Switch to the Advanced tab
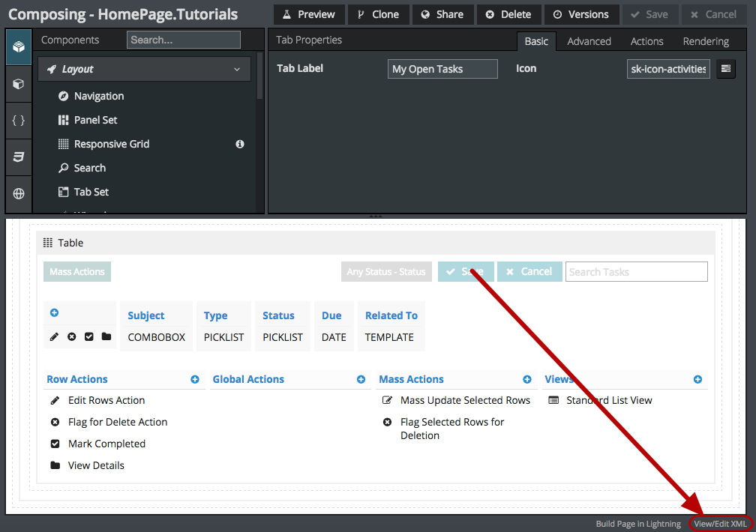The image size is (756, 532). click(589, 41)
